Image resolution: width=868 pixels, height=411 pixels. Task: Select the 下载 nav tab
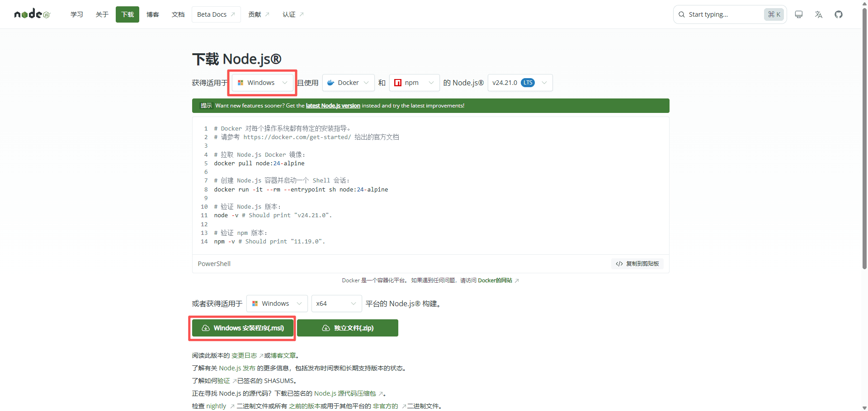[127, 14]
